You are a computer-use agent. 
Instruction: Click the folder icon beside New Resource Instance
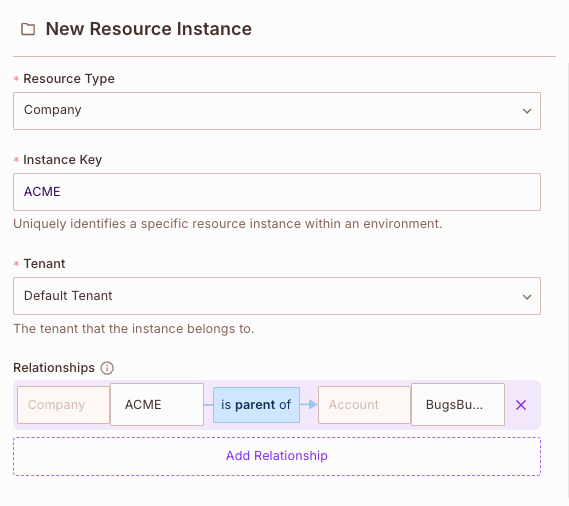click(x=28, y=29)
